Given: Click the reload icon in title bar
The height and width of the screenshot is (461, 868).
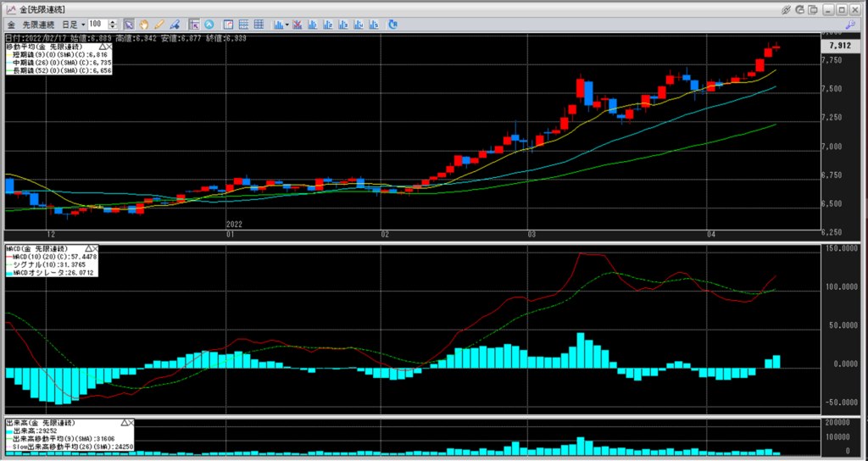Looking at the screenshot, I should tap(801, 8).
